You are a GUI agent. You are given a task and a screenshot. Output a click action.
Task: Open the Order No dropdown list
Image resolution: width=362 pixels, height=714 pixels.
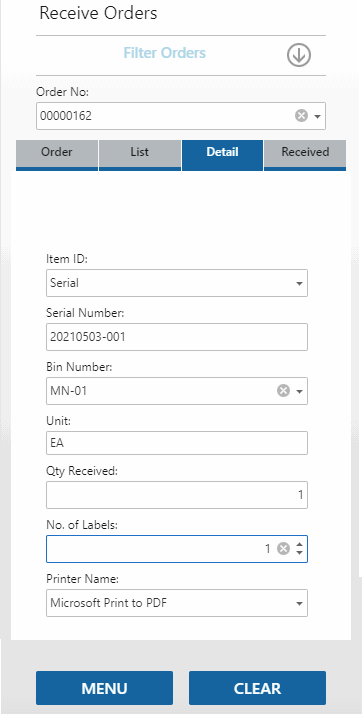317,117
